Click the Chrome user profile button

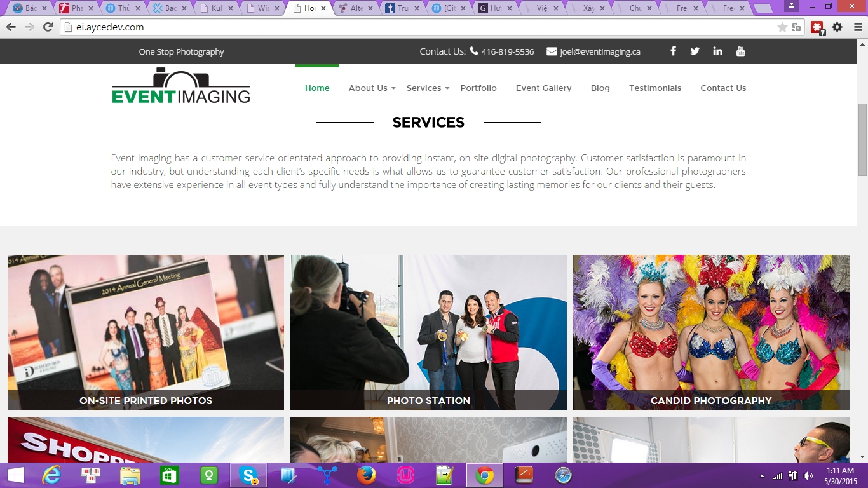(x=792, y=6)
